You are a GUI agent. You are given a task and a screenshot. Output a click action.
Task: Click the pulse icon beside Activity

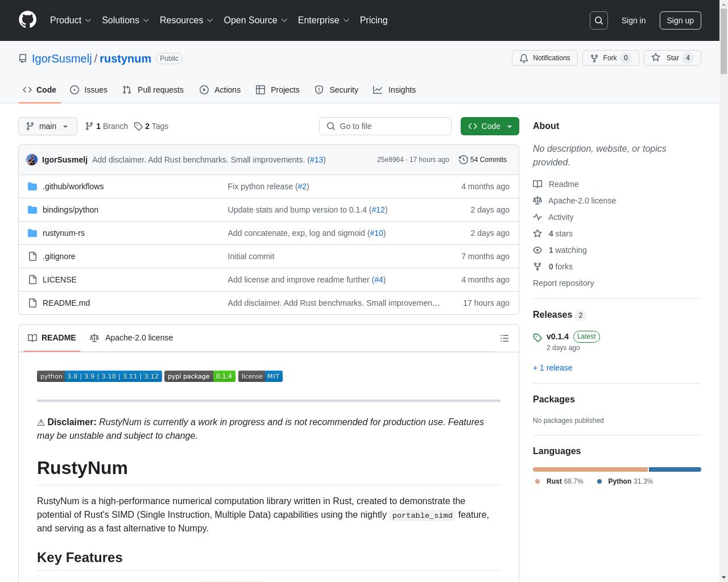pyautogui.click(x=537, y=217)
